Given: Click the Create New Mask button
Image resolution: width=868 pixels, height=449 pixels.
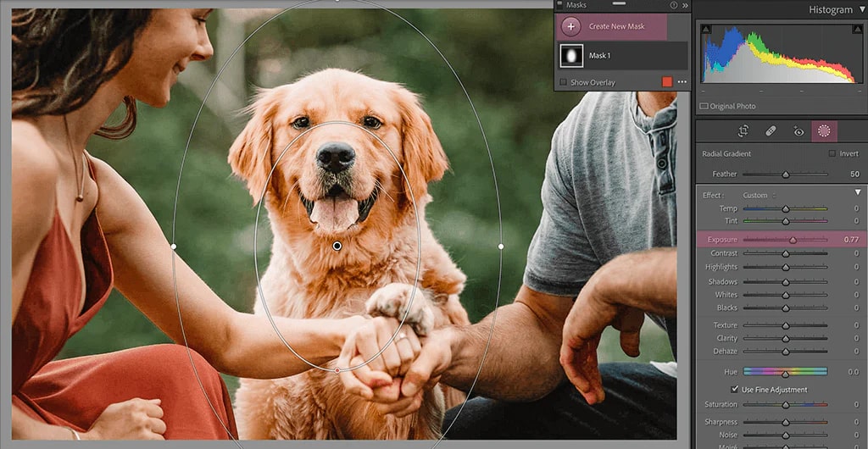Looking at the screenshot, I should coord(611,26).
